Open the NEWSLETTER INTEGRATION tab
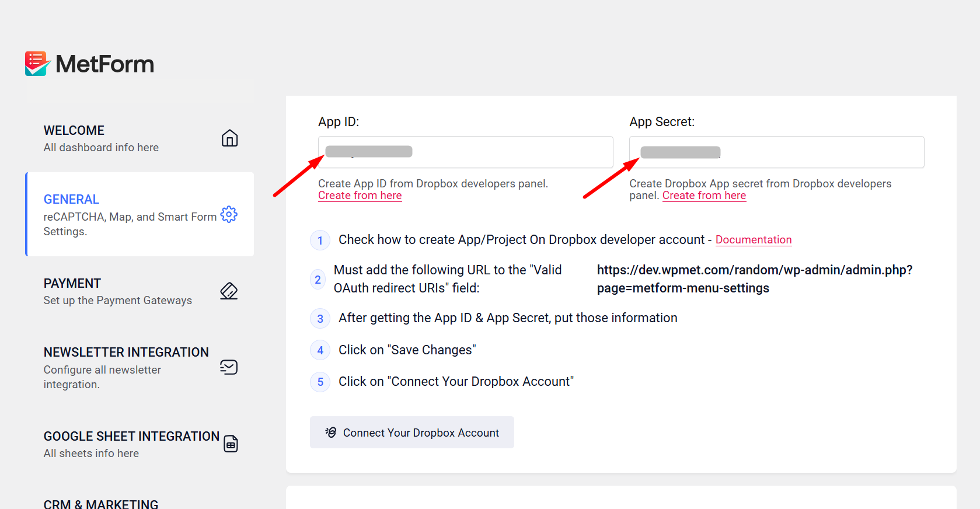 pos(140,368)
